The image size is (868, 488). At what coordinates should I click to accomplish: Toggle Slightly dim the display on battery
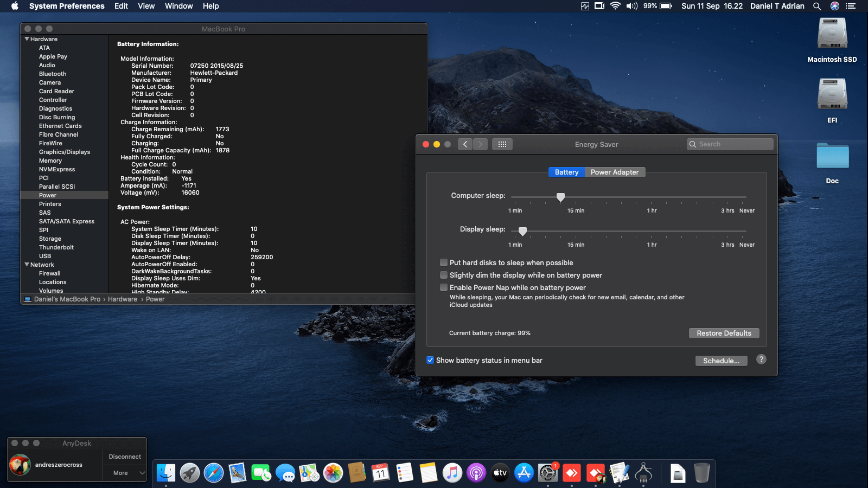(444, 275)
